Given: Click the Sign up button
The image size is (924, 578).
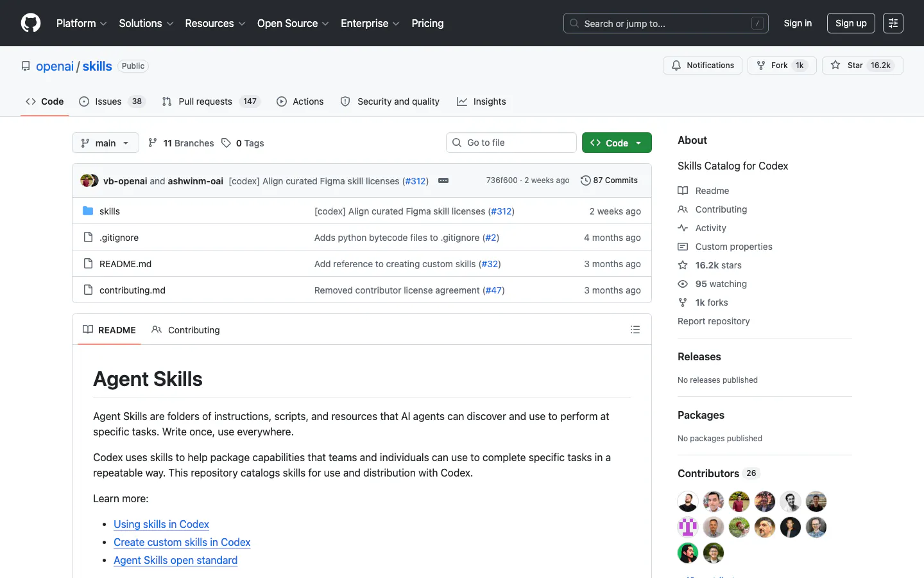Looking at the screenshot, I should click(x=851, y=23).
